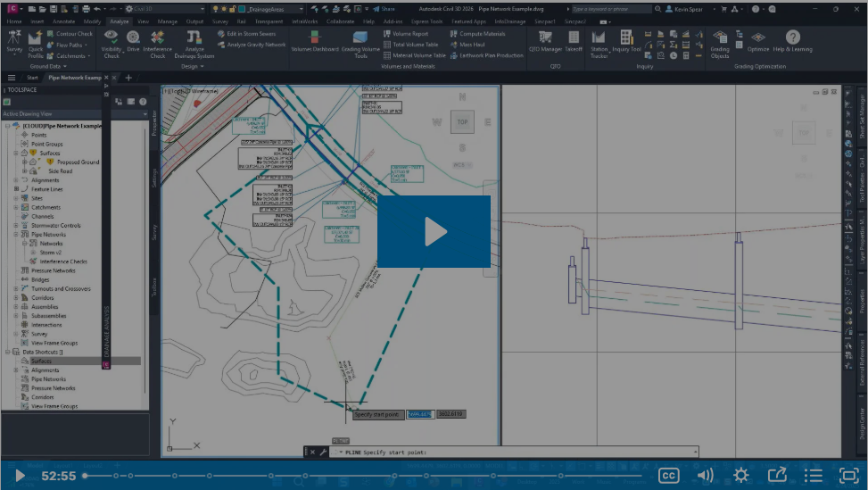Open the Active Drawing View dropdown

click(75, 114)
